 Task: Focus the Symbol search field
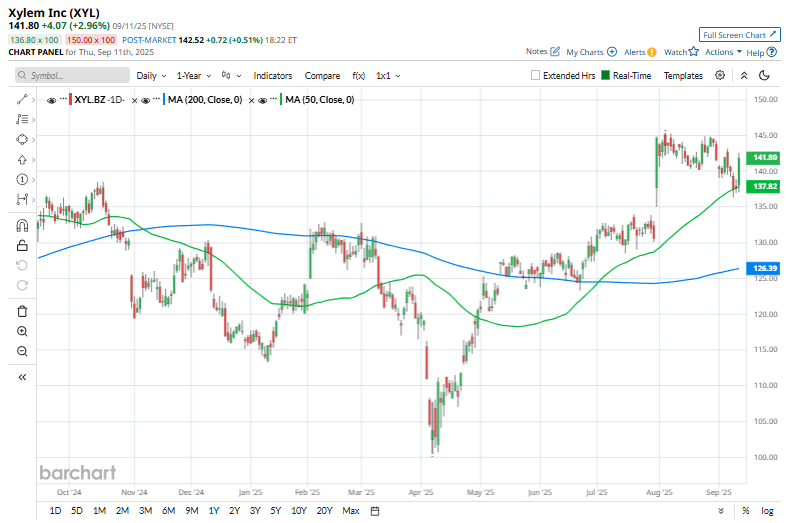coord(72,75)
